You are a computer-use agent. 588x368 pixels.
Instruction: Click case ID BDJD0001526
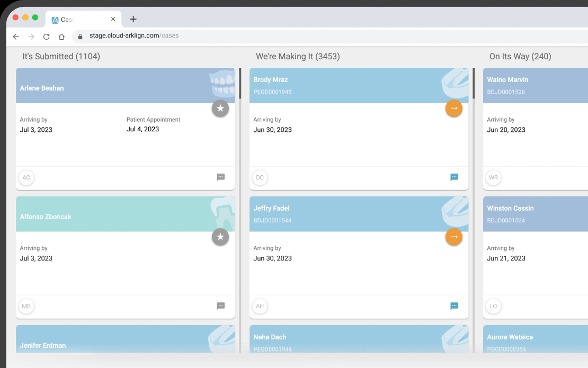(x=506, y=92)
